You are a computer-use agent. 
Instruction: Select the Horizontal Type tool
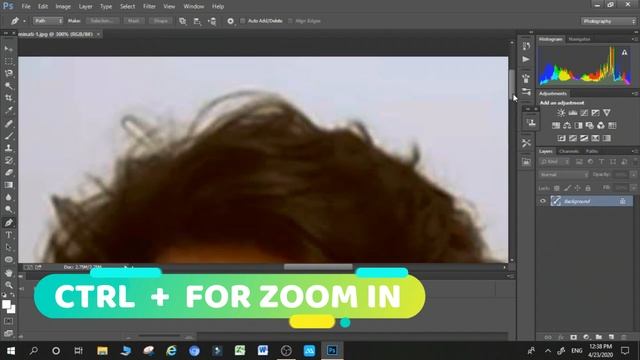[x=9, y=235]
